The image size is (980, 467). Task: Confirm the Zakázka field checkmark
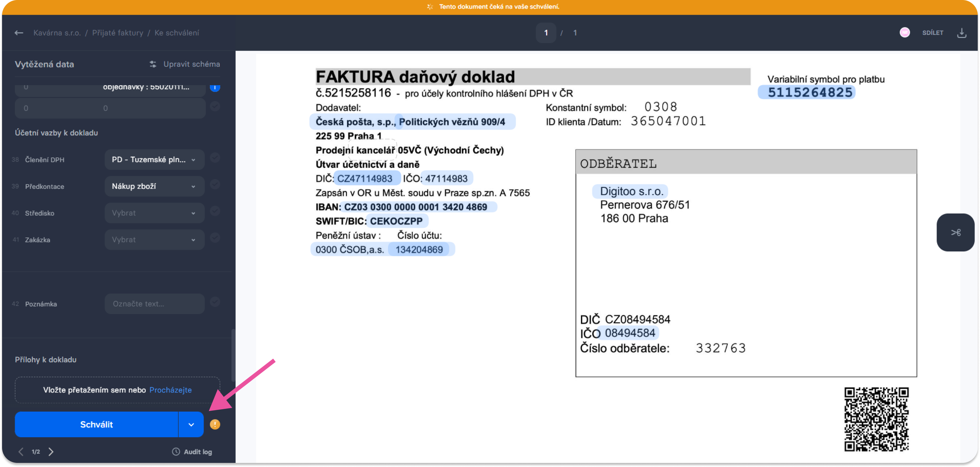(x=215, y=238)
